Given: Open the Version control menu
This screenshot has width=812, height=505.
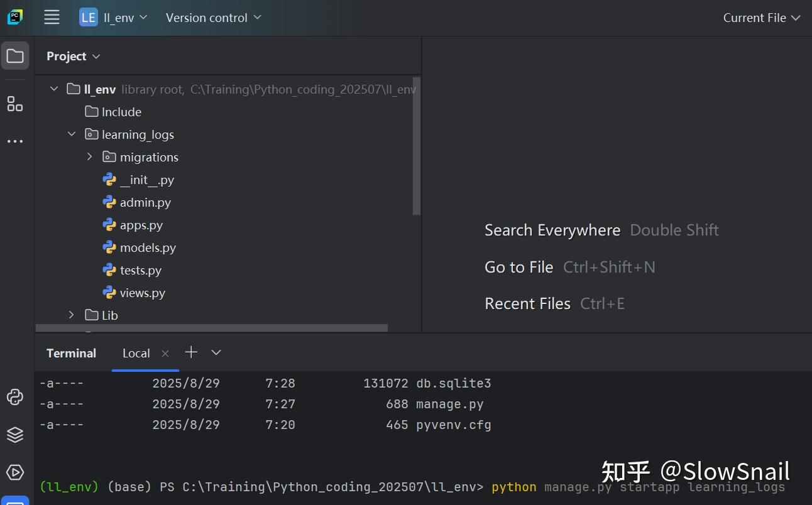Looking at the screenshot, I should coord(212,18).
